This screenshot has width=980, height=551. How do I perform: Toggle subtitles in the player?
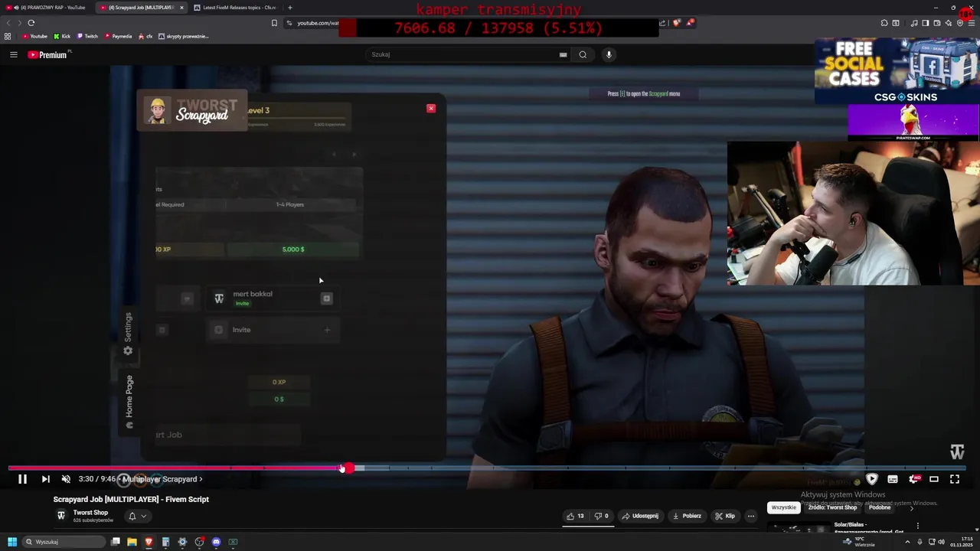click(893, 479)
